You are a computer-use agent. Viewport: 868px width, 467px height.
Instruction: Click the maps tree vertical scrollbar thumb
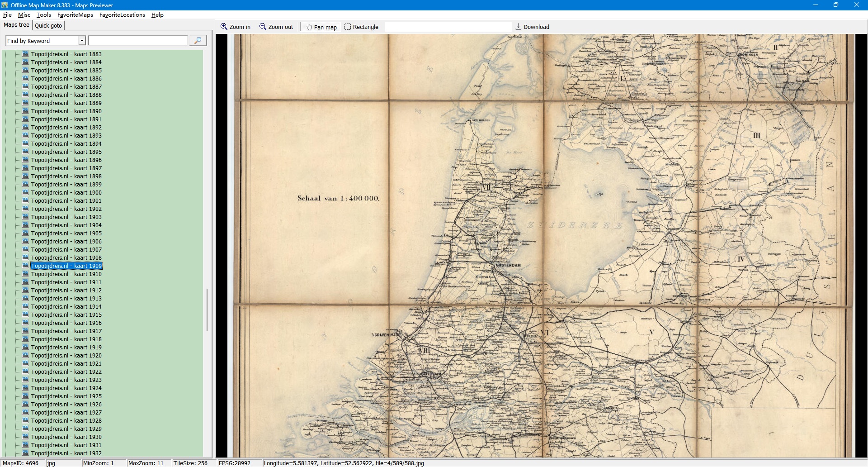tap(207, 310)
